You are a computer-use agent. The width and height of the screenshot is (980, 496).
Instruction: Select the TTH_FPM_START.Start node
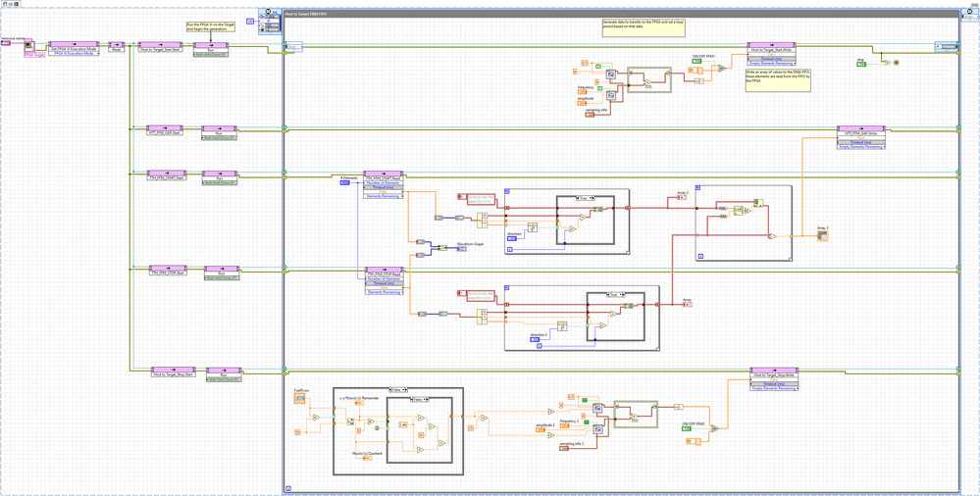(x=166, y=174)
